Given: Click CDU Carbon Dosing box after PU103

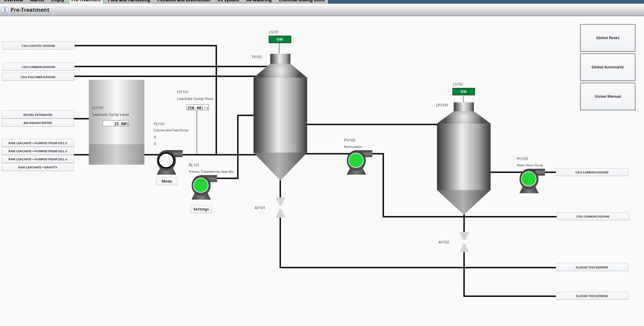Looking at the screenshot, I should pyautogui.click(x=592, y=172).
